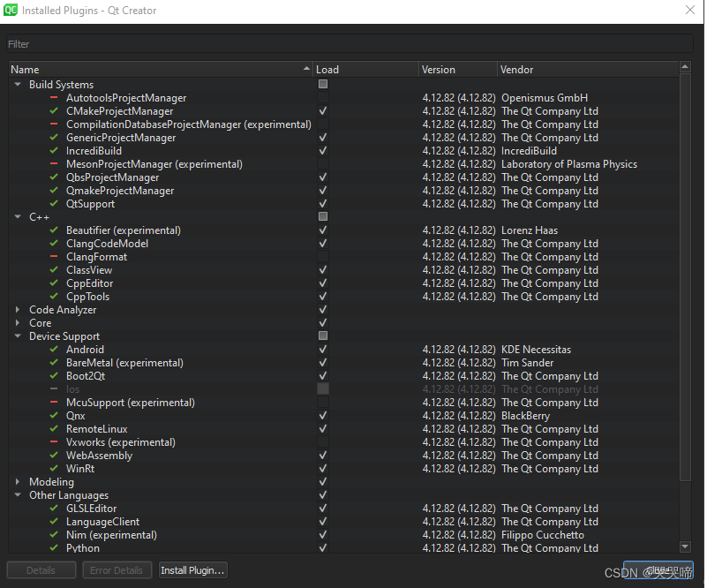Enable the ClangFormat load checkbox
Viewport: 707px width, 588px height.
pos(323,256)
